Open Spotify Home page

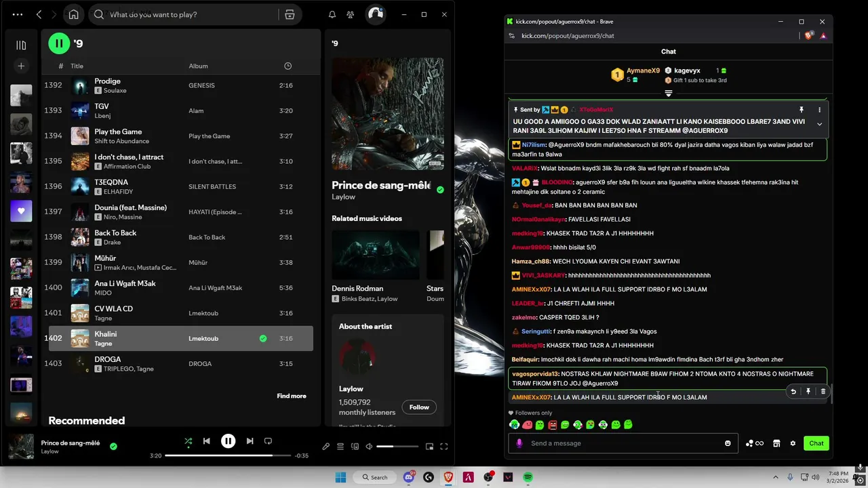pos(73,14)
